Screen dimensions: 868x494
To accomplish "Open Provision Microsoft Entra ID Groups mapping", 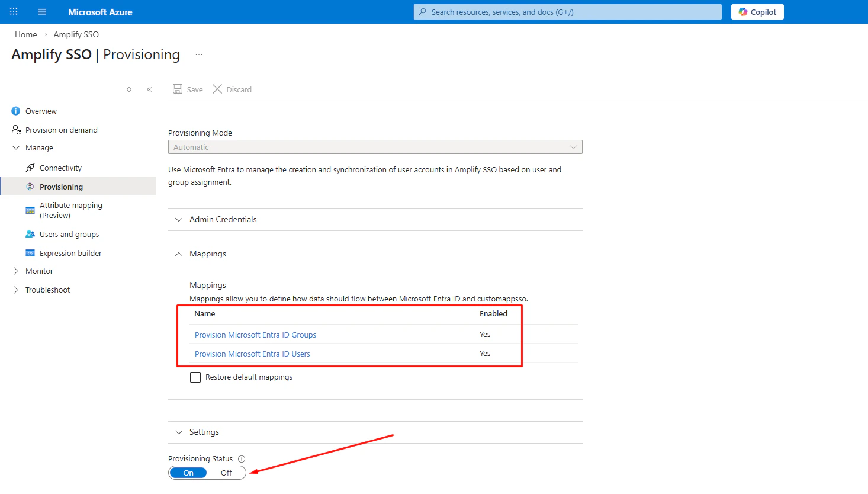I will tap(255, 335).
